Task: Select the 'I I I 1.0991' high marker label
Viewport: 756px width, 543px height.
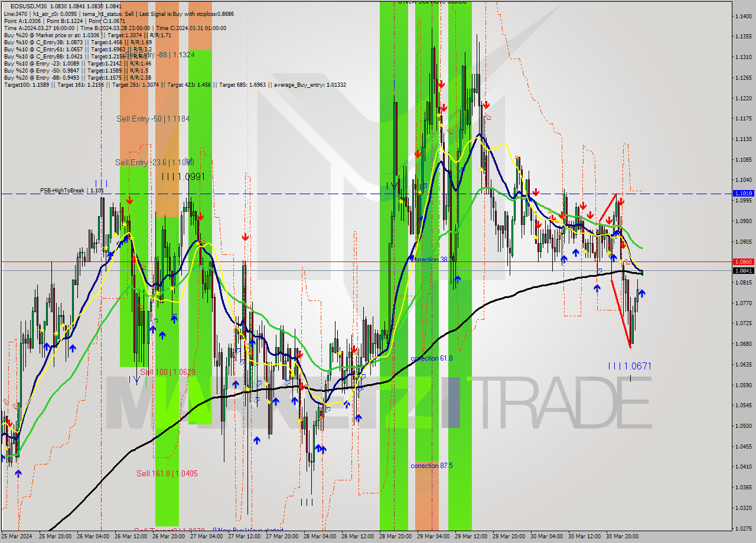Action: coord(184,176)
